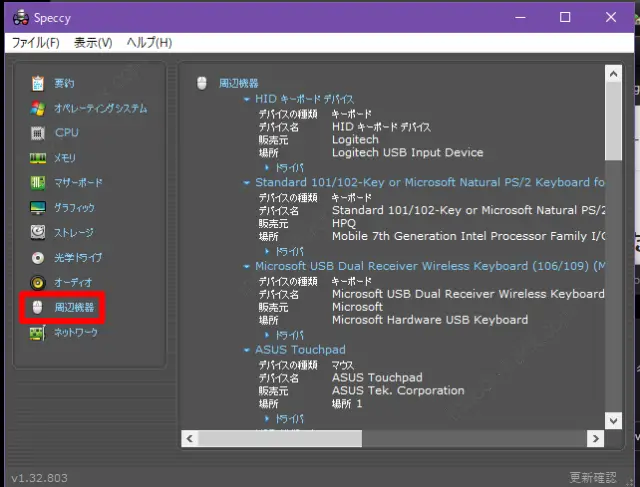Image resolution: width=640 pixels, height=487 pixels.
Task: Select the ストレージ label in sidebar
Action: 74,233
